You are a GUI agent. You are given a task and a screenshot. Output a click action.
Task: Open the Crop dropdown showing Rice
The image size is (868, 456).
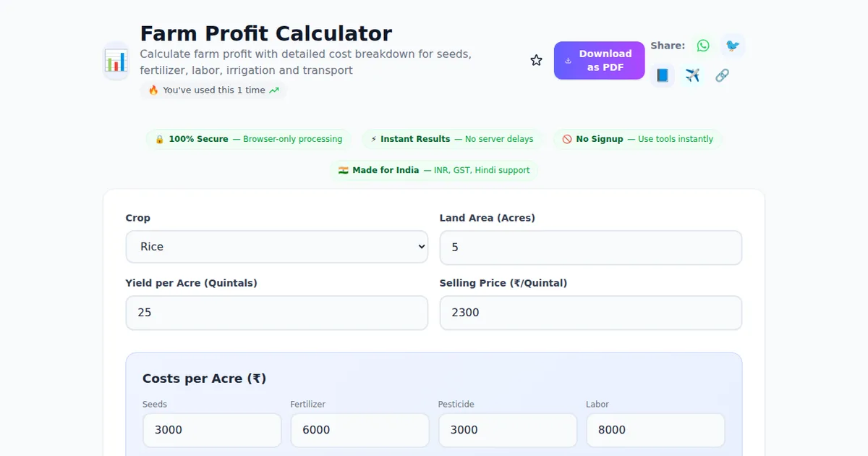276,247
